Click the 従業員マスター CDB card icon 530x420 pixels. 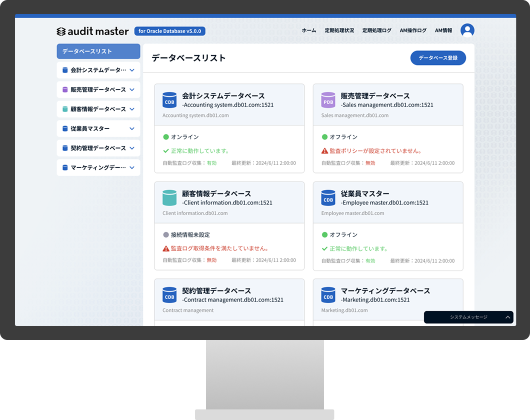(x=328, y=197)
